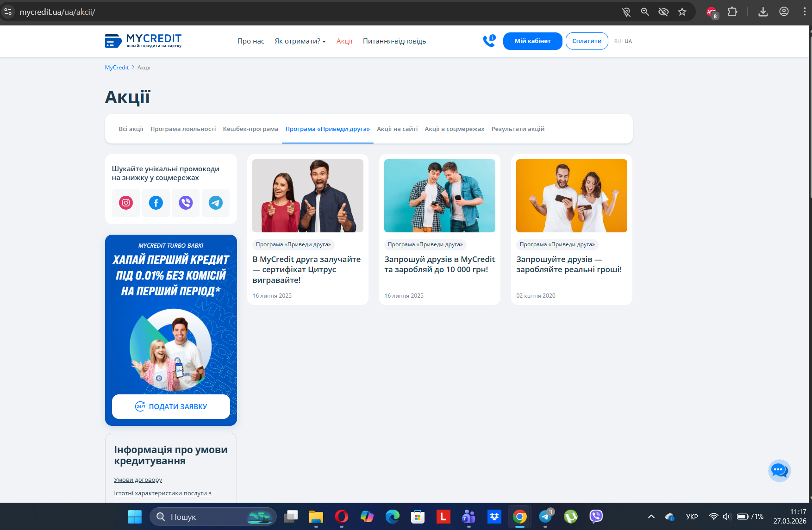
Task: Open the Instagram social icon
Action: 126,203
